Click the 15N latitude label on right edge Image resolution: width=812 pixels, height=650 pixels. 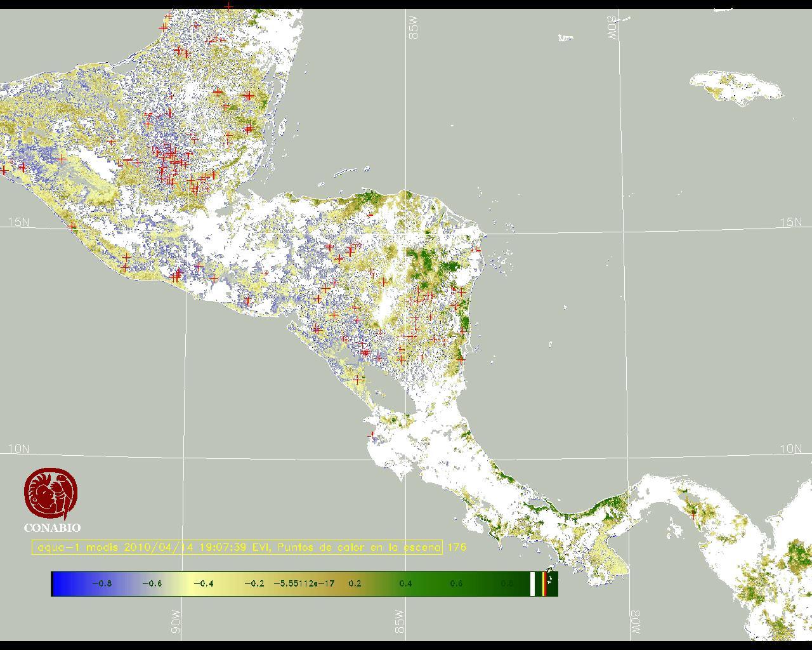[x=790, y=222]
